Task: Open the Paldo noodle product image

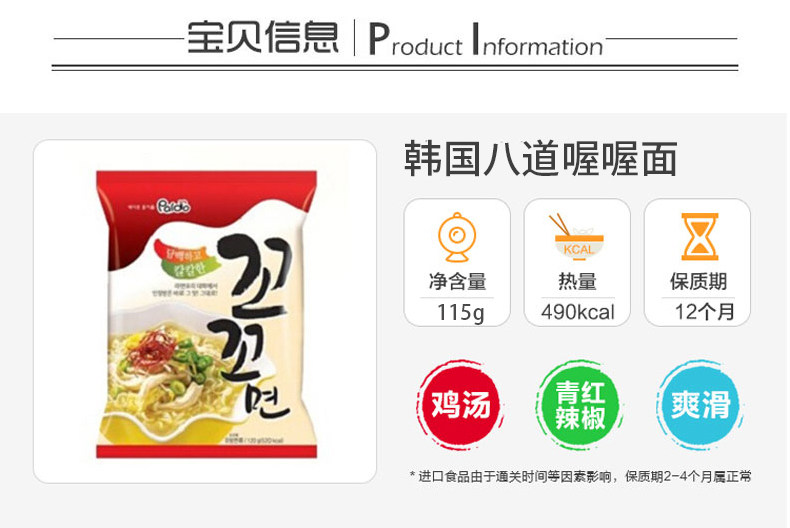Action: pos(206,314)
